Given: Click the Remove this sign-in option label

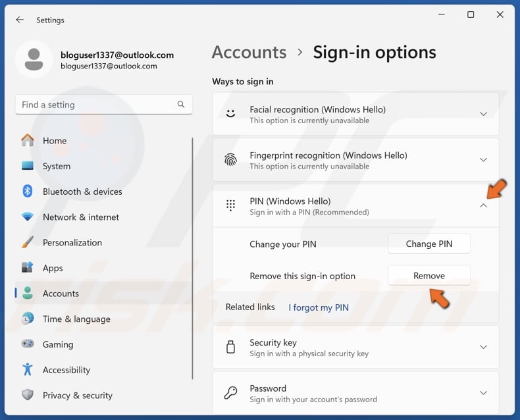Looking at the screenshot, I should coord(302,276).
